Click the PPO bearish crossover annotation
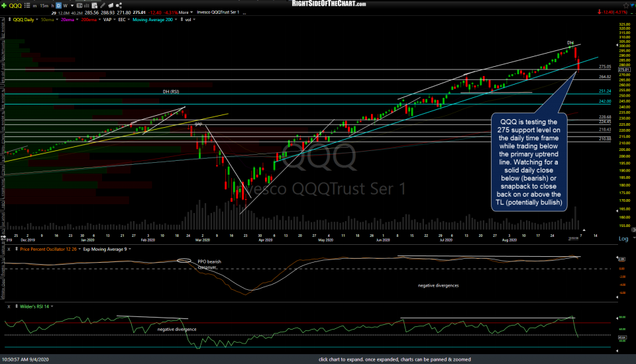The width and height of the screenshot is (636, 364). tap(209, 264)
